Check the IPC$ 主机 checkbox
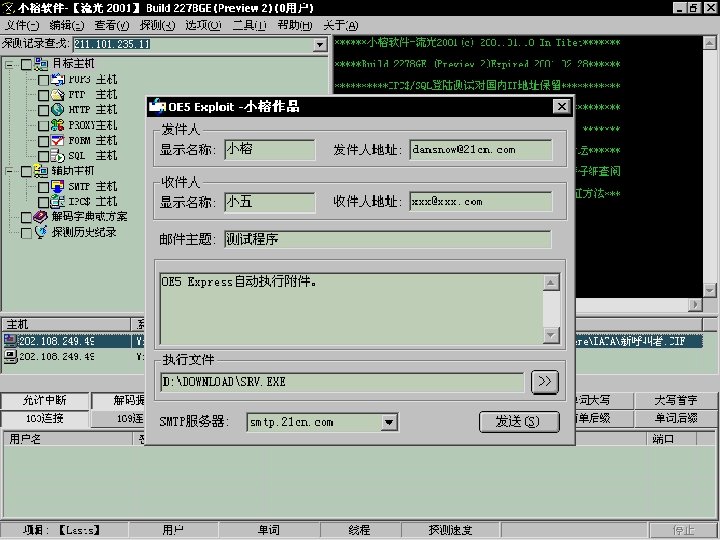The height and width of the screenshot is (540, 720). click(x=43, y=202)
